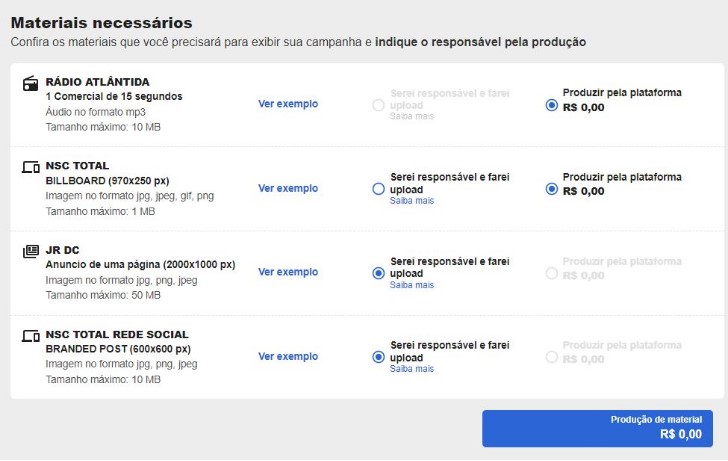Click disabled platform radio for JR DC
Viewport: 728px width, 461px height.
tap(552, 273)
